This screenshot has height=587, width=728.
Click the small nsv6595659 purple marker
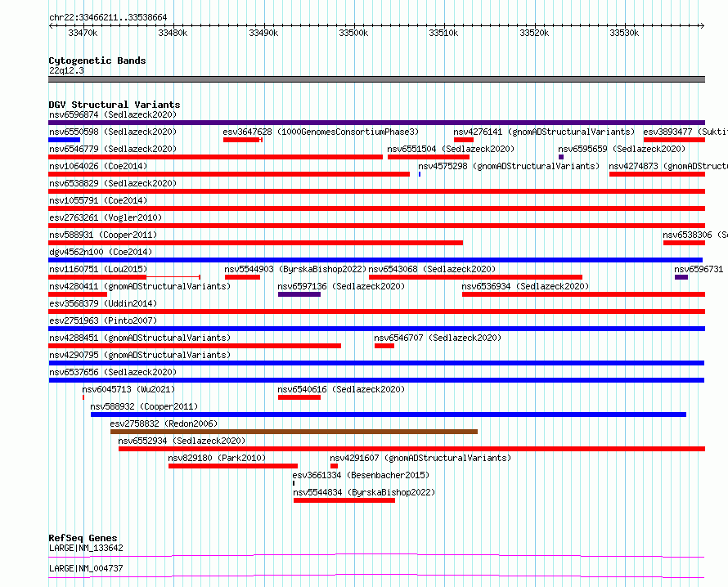[561, 157]
